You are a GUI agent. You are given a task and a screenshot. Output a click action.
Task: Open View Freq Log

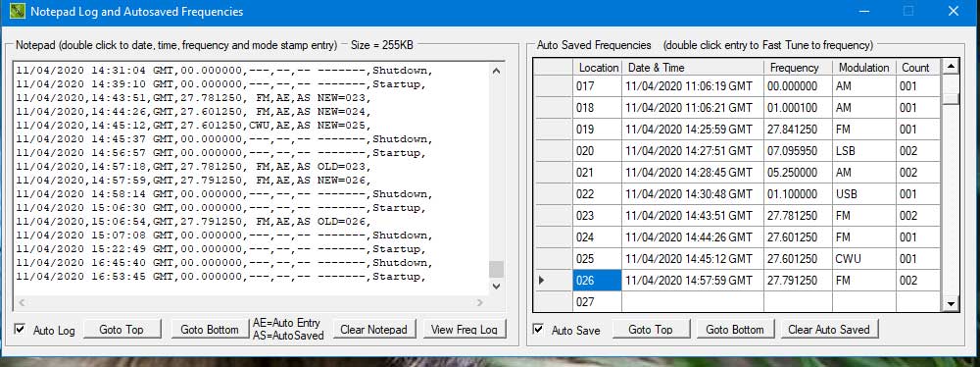coord(465,330)
